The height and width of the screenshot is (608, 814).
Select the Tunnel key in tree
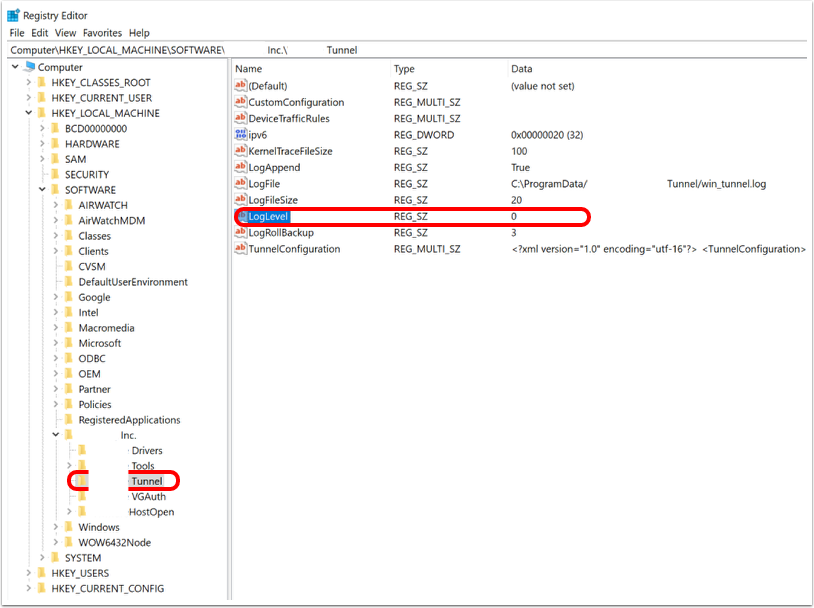[x=146, y=481]
